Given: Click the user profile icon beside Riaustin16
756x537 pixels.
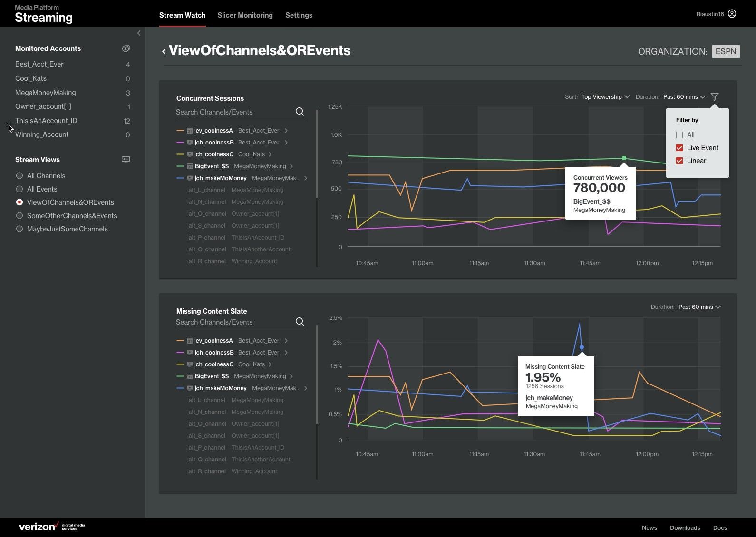Looking at the screenshot, I should pos(732,14).
